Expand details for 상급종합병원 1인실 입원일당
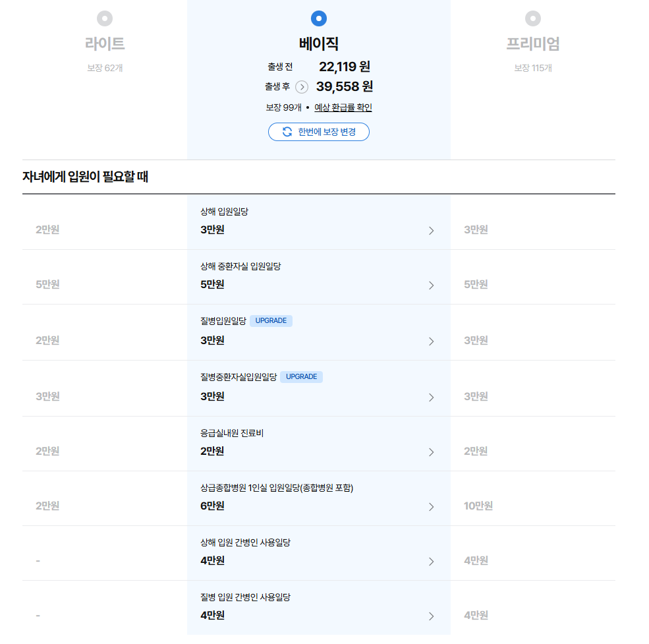 click(432, 508)
